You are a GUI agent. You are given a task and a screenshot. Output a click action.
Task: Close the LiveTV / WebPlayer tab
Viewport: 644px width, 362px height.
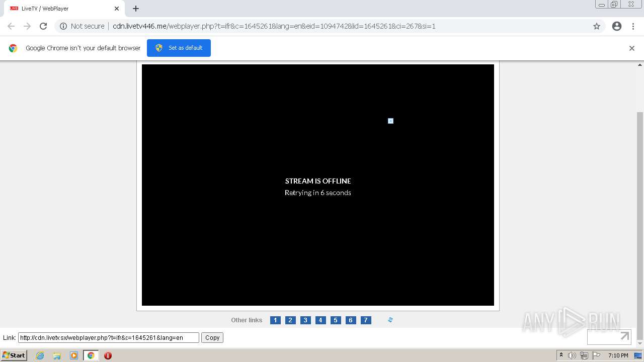click(x=117, y=9)
